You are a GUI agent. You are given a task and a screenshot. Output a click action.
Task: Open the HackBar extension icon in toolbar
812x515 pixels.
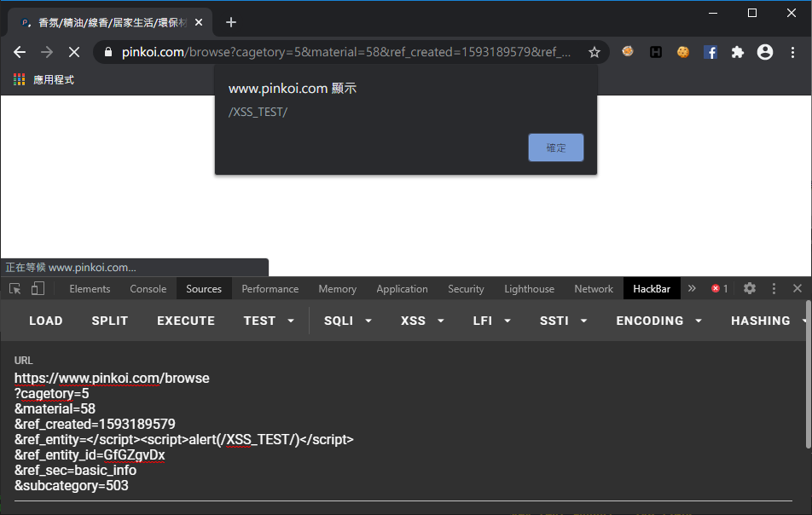[656, 52]
